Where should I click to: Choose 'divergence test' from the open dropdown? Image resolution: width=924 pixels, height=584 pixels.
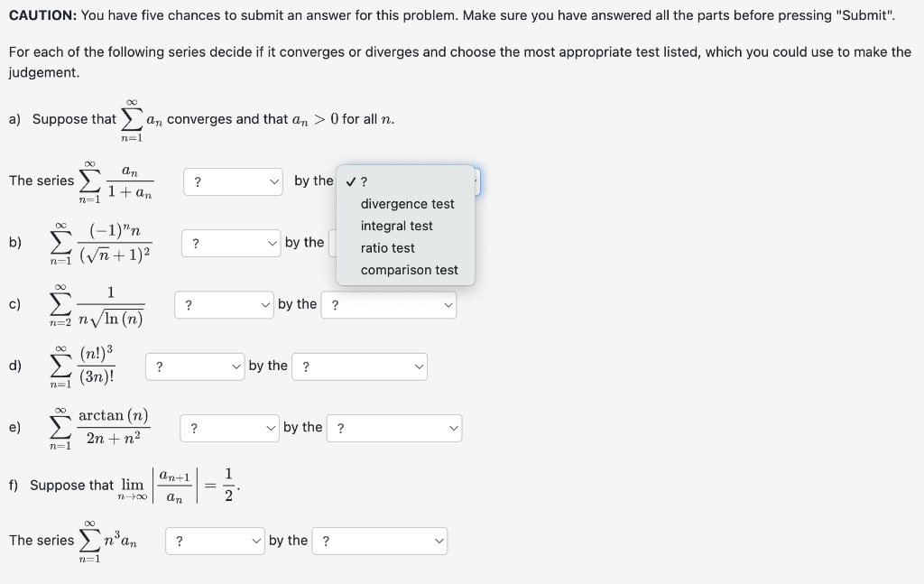click(x=408, y=203)
